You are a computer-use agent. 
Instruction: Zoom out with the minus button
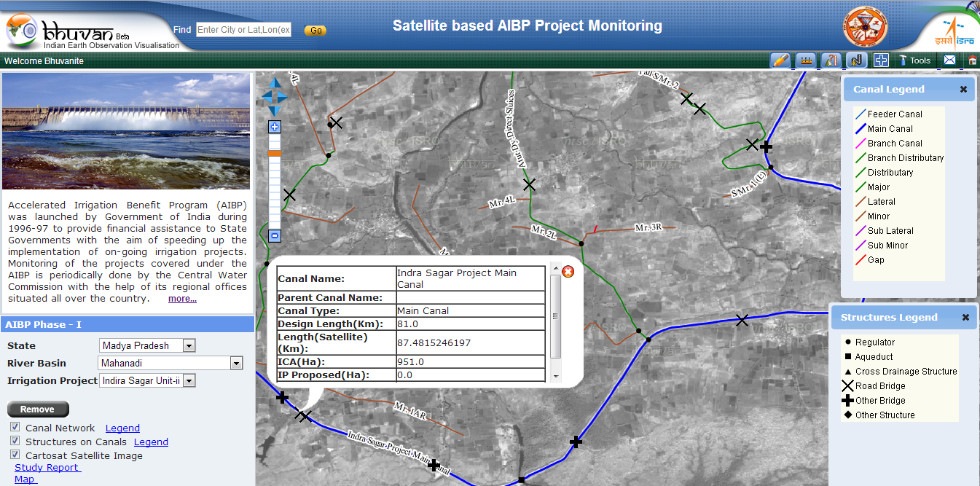275,235
